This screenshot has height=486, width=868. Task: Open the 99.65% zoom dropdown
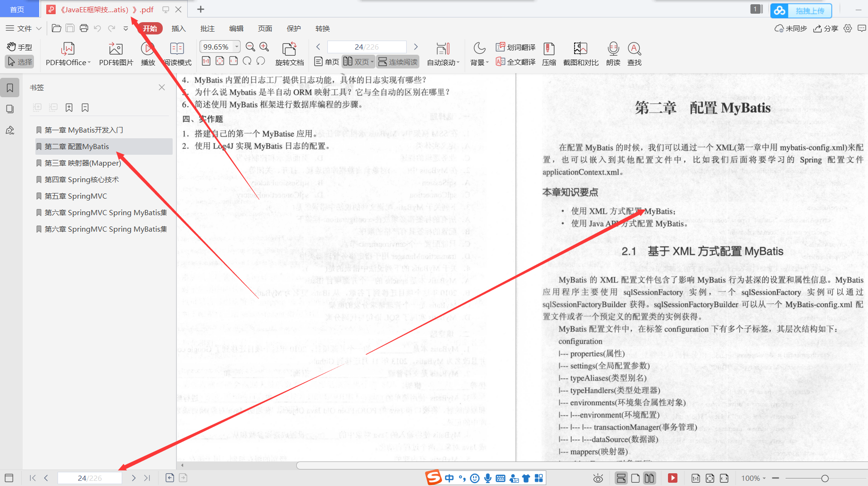pos(237,47)
